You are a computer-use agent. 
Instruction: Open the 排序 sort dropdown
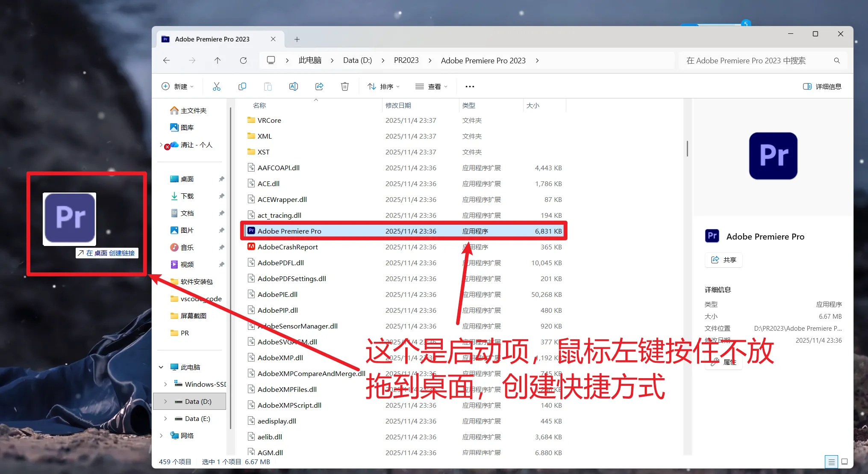pos(384,86)
